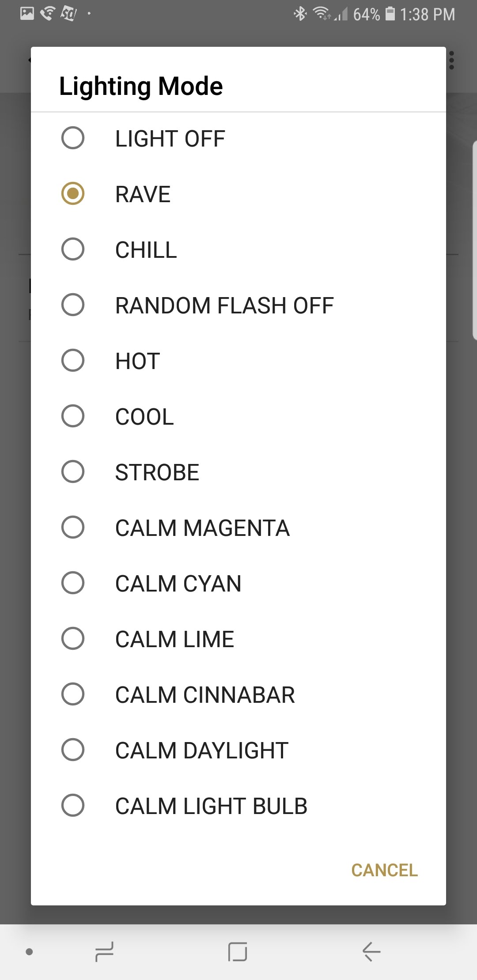Select CALM DAYLIGHT lighting mode

click(73, 750)
